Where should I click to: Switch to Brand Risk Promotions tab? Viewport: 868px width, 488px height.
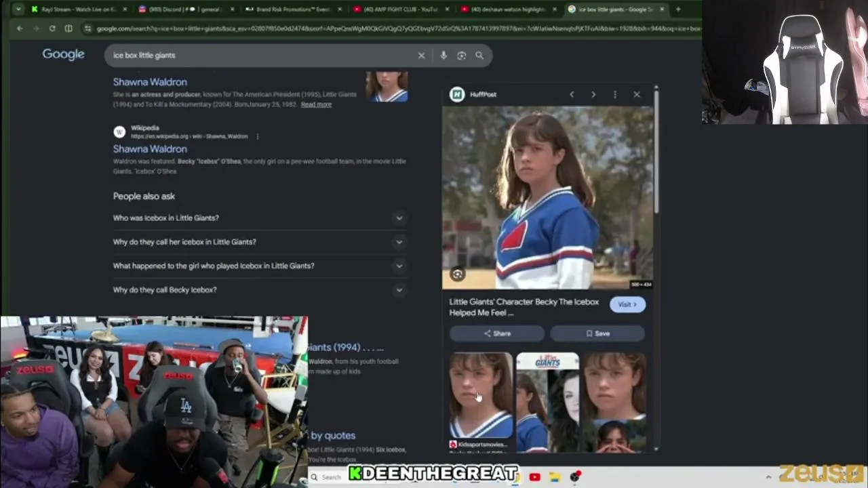[x=294, y=9]
